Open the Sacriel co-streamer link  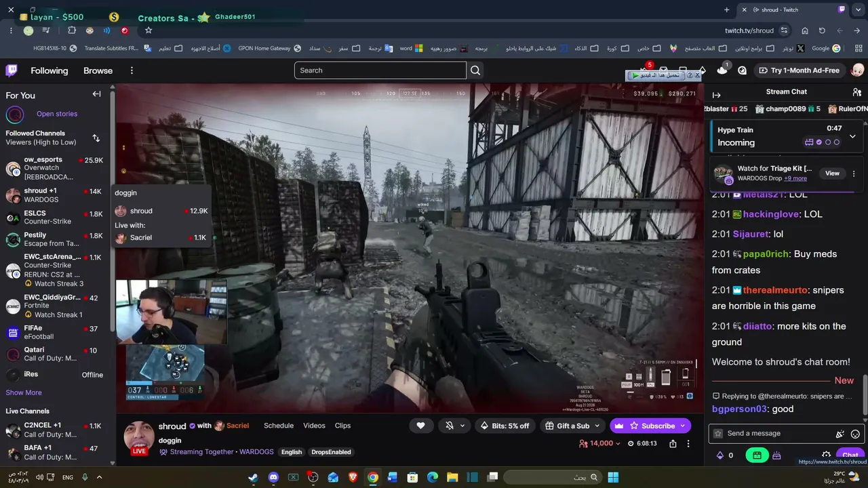tap(237, 426)
